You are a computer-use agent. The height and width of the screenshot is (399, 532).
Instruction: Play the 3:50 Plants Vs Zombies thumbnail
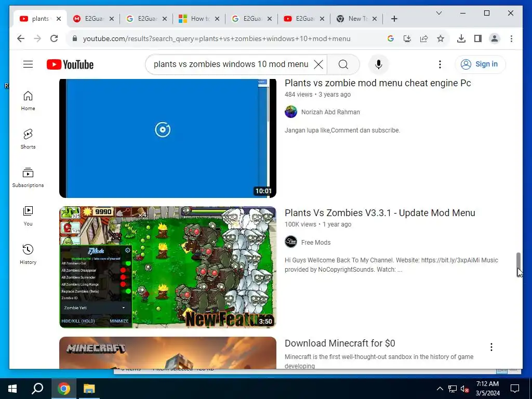(x=168, y=268)
